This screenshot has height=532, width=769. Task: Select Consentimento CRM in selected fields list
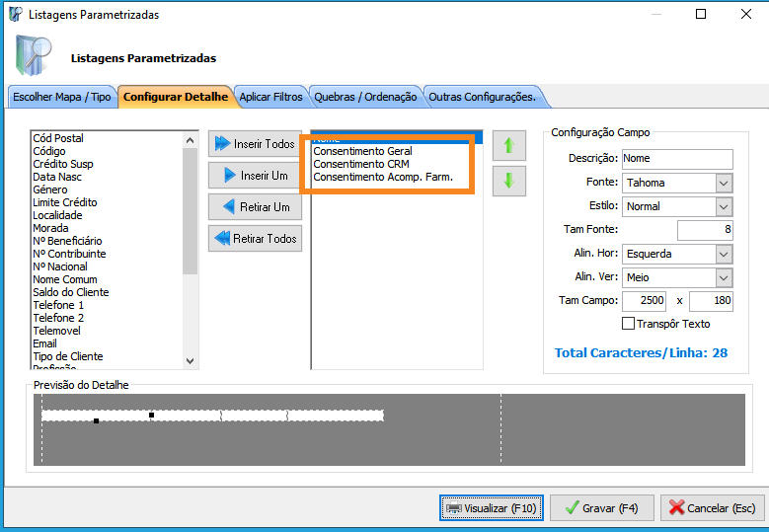click(360, 164)
